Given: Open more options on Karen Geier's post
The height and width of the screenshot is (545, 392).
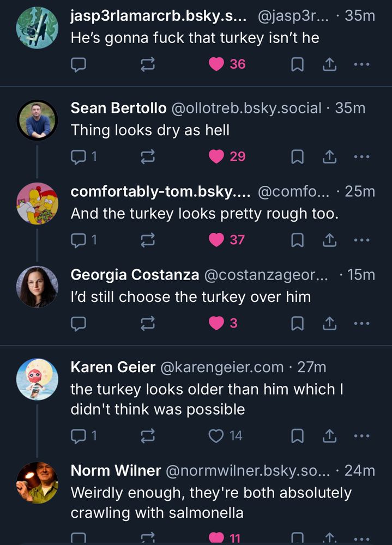Looking at the screenshot, I should [361, 435].
